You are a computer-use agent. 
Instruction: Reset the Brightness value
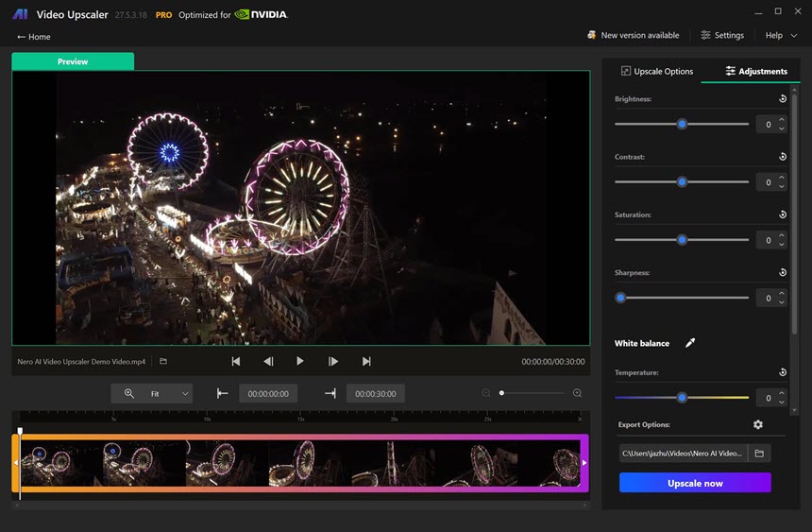783,99
